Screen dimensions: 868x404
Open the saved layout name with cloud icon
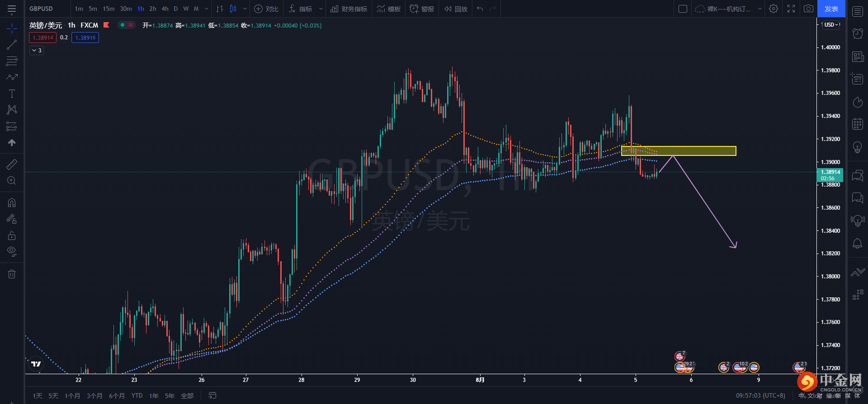point(722,9)
